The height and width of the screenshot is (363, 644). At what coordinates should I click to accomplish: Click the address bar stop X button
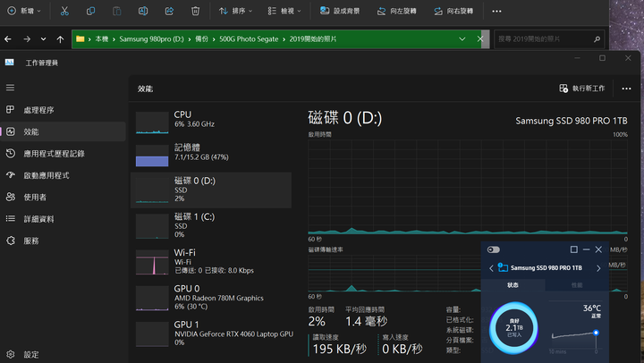coord(480,39)
